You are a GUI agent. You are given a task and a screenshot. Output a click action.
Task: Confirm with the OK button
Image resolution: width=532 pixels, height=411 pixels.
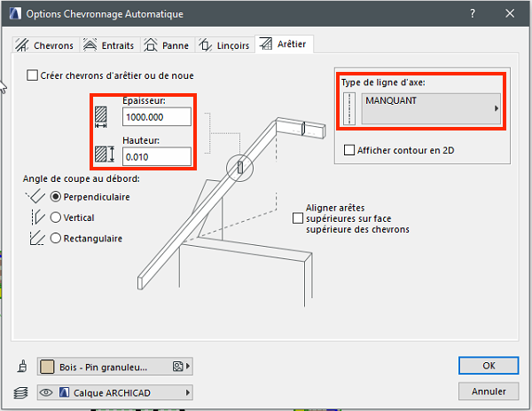point(489,366)
